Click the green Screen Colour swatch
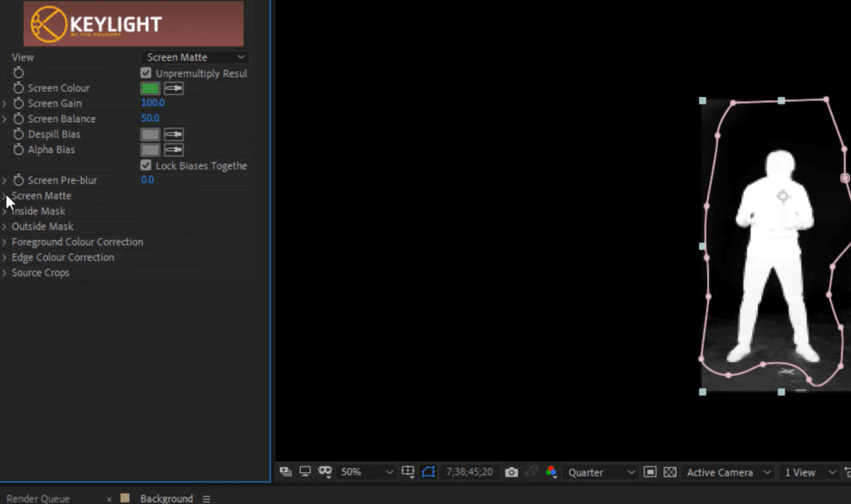851x504 pixels. coord(150,87)
